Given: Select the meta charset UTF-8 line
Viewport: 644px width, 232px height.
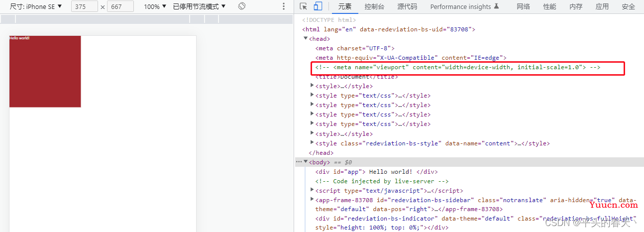Looking at the screenshot, I should [354, 48].
